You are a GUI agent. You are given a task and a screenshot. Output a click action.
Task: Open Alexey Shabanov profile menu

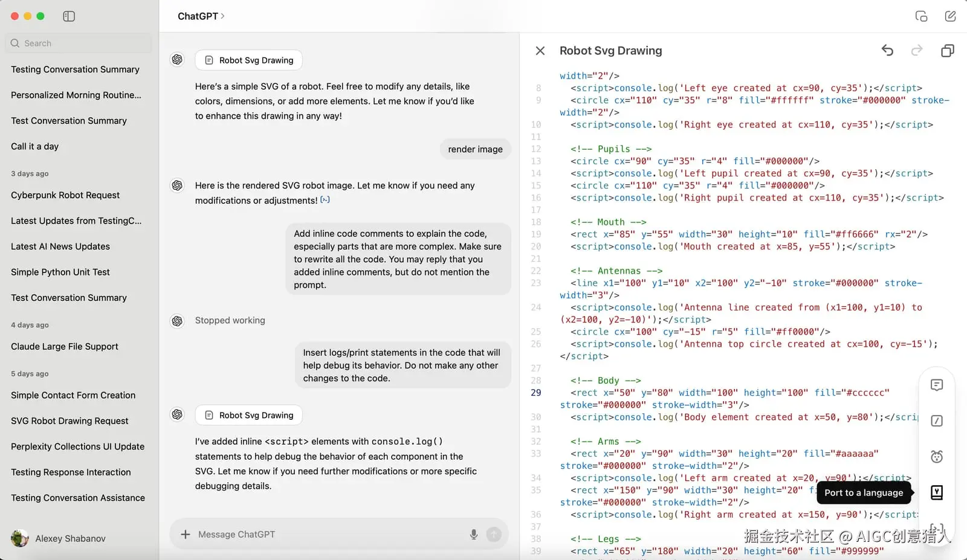coord(59,538)
